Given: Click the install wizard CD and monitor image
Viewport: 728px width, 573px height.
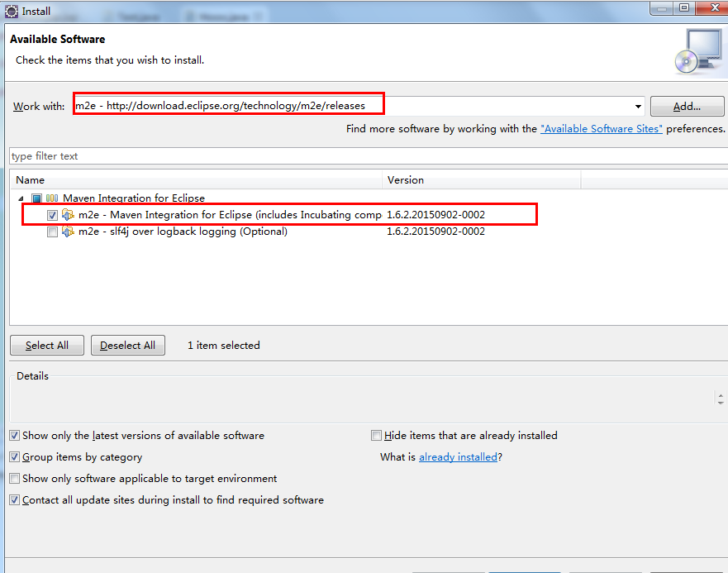Looking at the screenshot, I should [700, 52].
